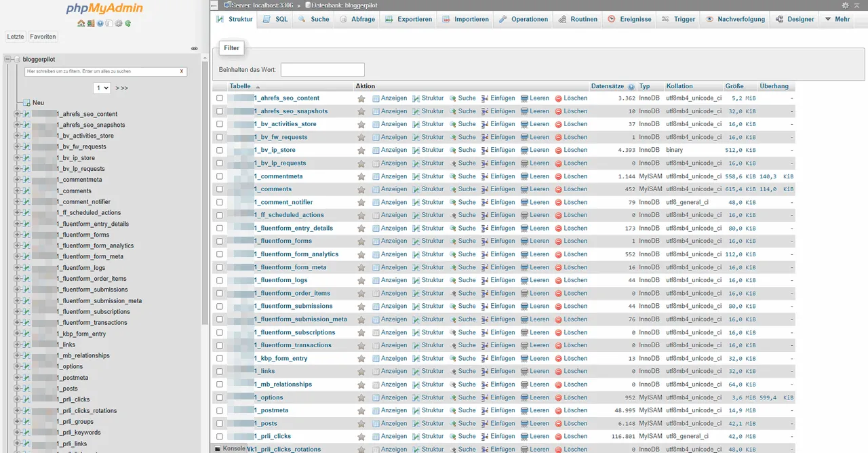Select checkbox for 1_commentmeta table
This screenshot has height=453, width=868.
(220, 176)
